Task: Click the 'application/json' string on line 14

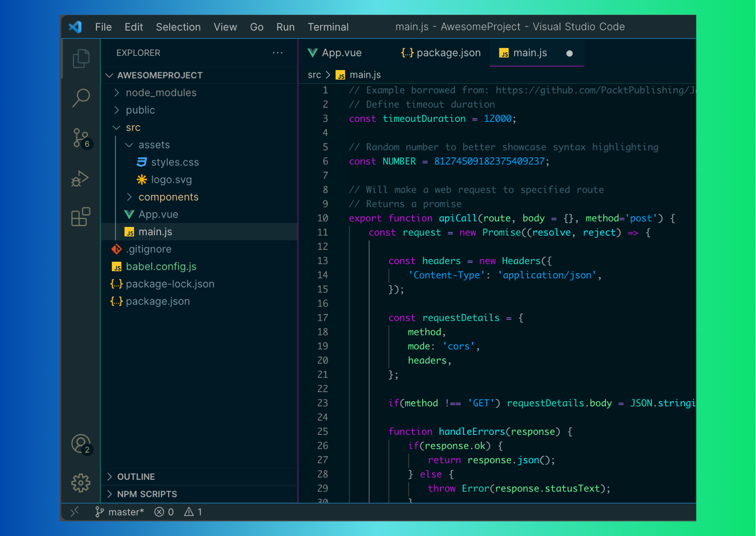Action: [x=547, y=275]
